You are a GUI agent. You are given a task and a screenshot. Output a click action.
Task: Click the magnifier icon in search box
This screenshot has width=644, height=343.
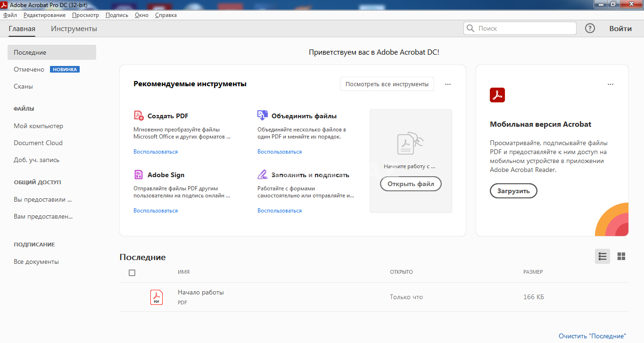pos(470,28)
